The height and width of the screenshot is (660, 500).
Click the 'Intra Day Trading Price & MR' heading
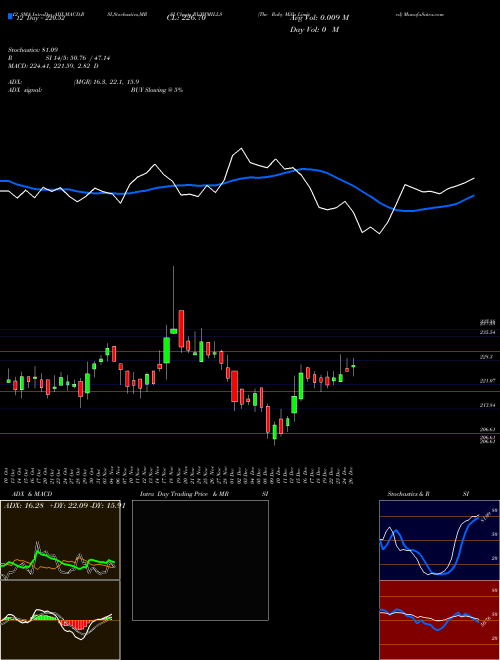pos(184,494)
